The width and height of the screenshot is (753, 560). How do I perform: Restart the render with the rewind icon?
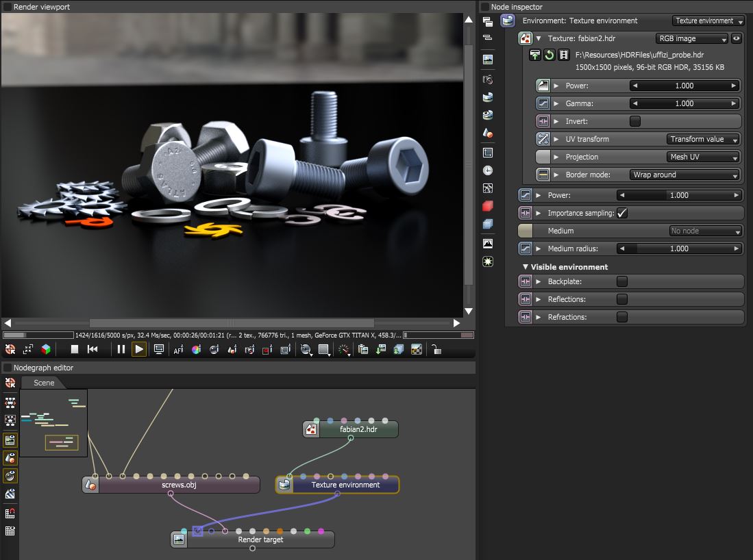point(92,349)
